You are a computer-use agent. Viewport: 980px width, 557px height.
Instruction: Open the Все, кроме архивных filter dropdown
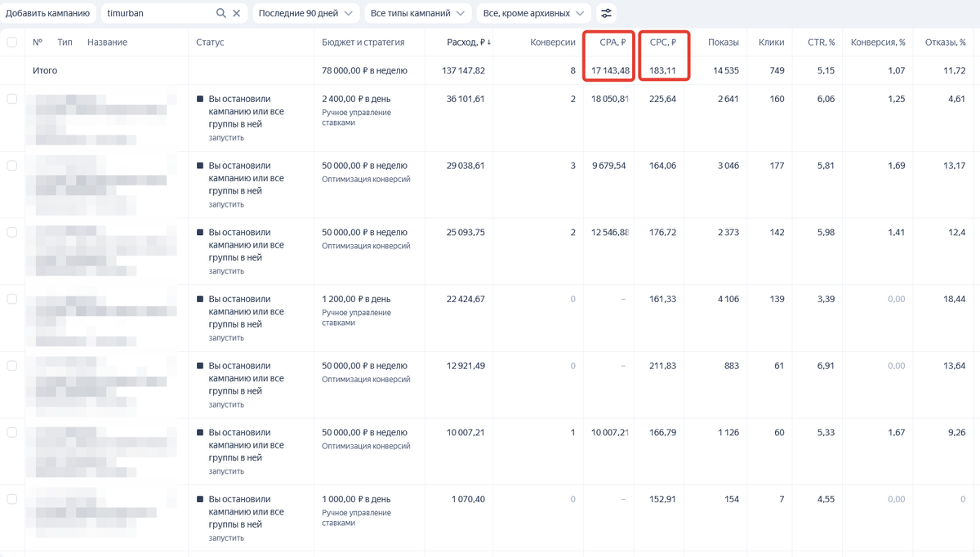(534, 13)
